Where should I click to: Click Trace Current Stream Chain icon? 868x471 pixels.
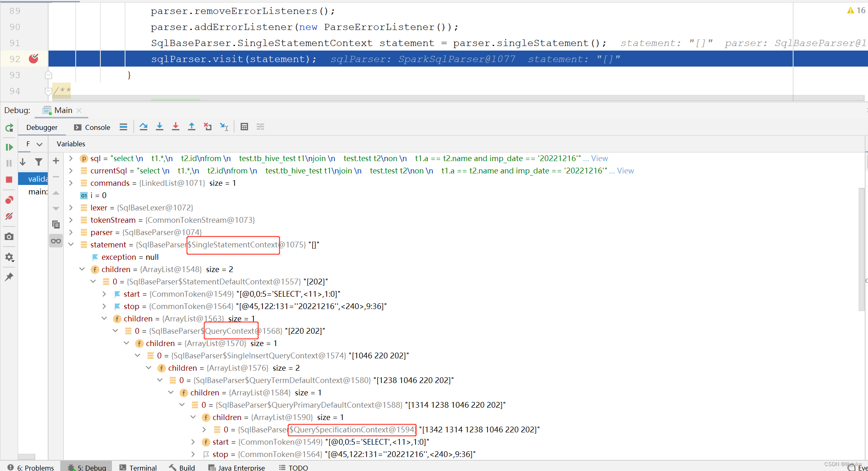(260, 127)
